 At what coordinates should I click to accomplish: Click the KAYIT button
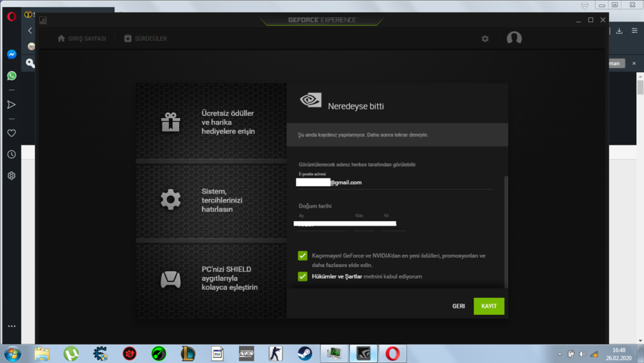[489, 306]
